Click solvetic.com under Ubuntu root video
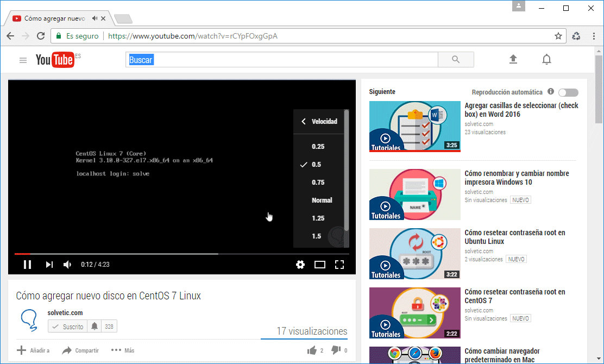 [x=479, y=251]
